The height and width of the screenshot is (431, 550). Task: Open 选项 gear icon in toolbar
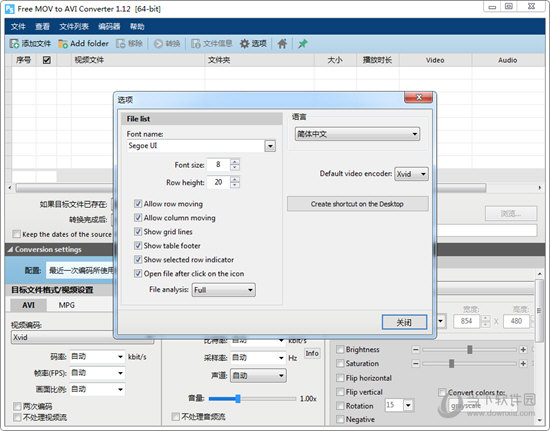click(x=244, y=44)
